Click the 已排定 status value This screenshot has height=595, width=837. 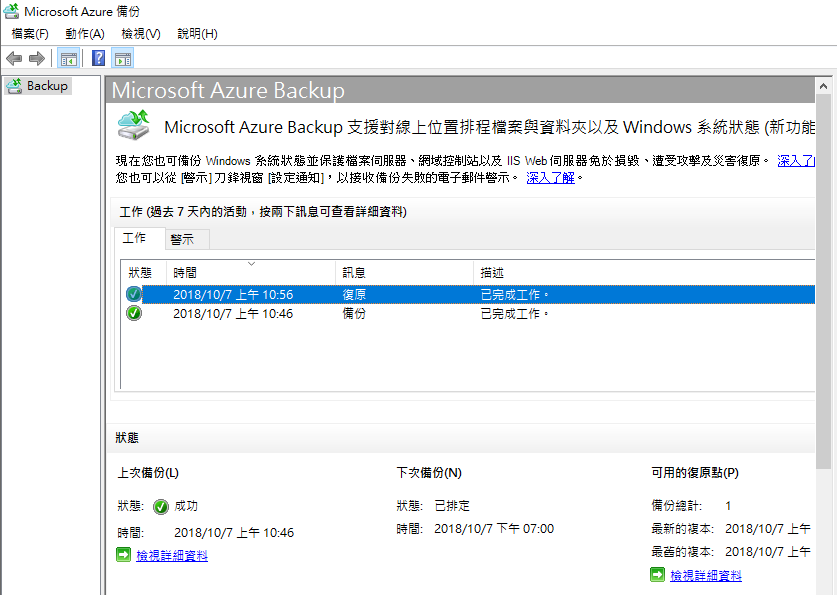click(452, 506)
